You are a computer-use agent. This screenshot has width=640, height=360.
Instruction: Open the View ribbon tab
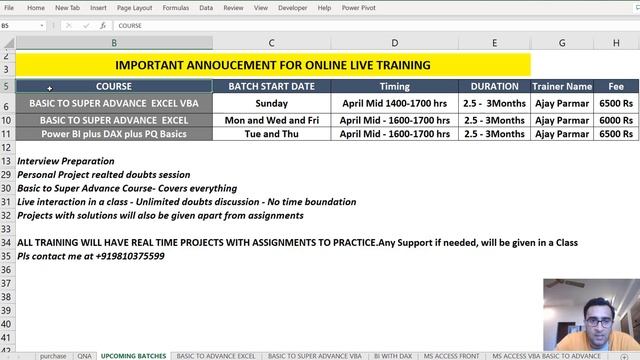click(x=260, y=8)
